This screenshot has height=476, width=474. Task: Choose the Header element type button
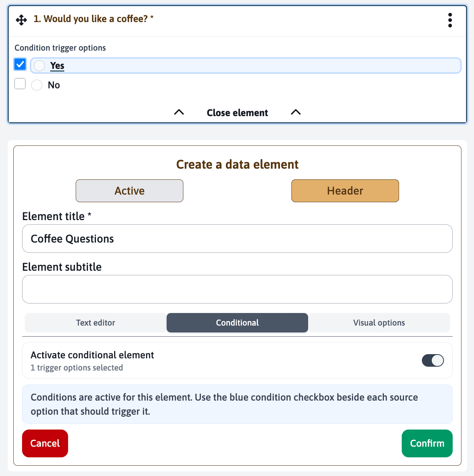pos(345,191)
